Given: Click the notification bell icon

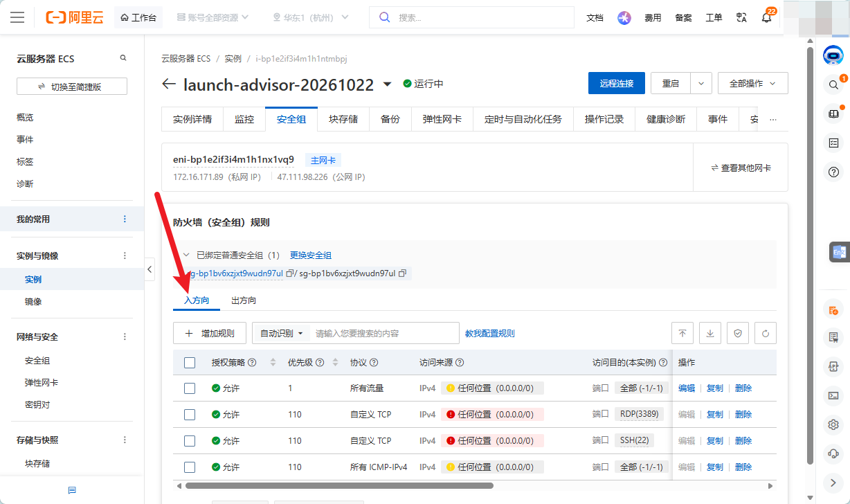Looking at the screenshot, I should 766,17.
